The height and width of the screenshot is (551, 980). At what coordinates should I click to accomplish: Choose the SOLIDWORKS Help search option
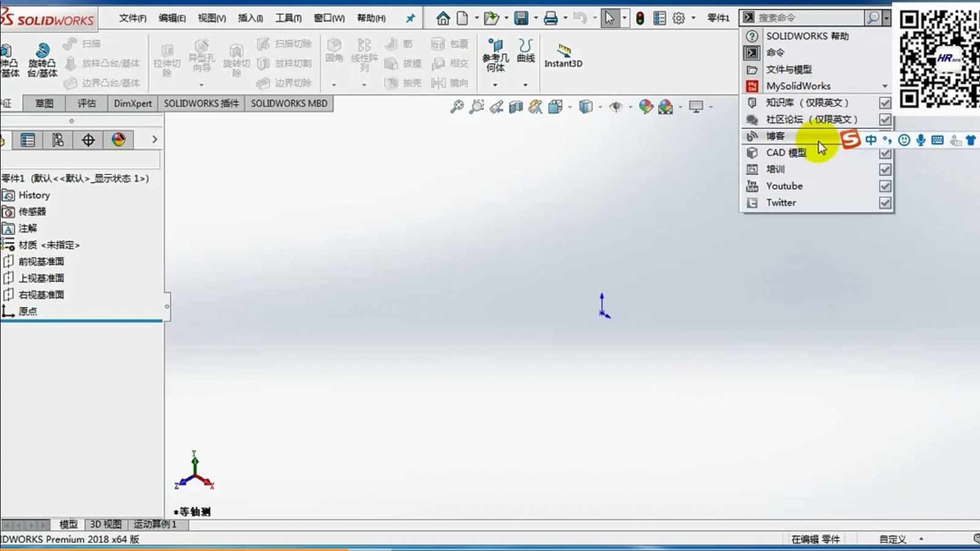[807, 36]
